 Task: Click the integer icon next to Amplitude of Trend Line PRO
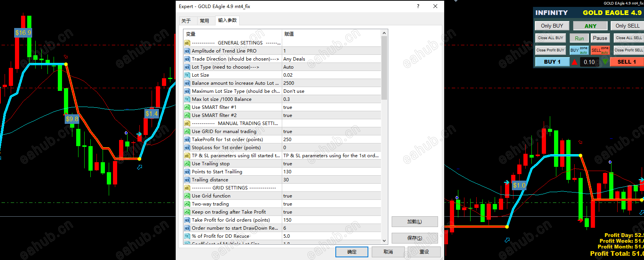click(x=187, y=51)
